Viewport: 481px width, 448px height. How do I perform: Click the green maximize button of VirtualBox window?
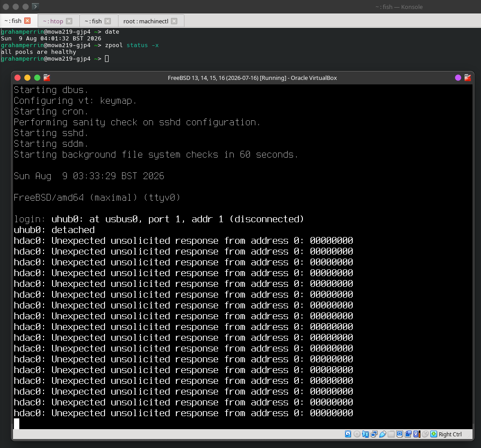click(37, 78)
